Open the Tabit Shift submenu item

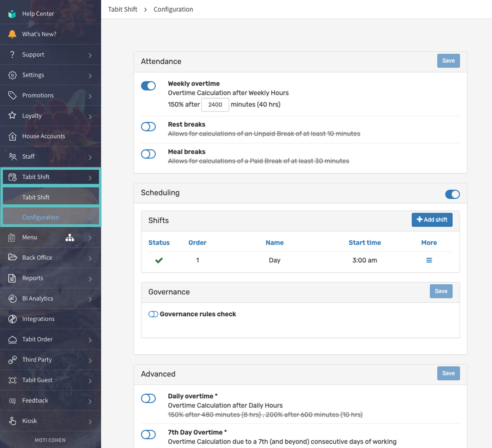coord(51,197)
